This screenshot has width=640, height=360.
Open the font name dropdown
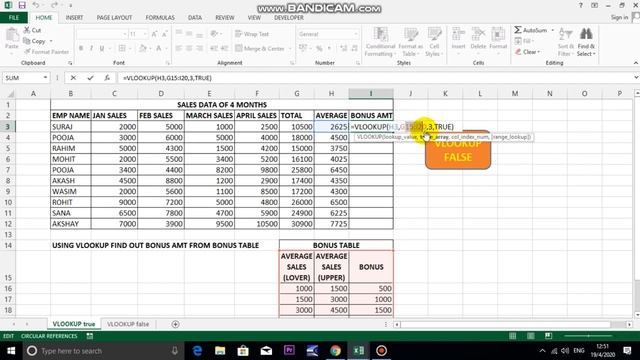point(125,34)
